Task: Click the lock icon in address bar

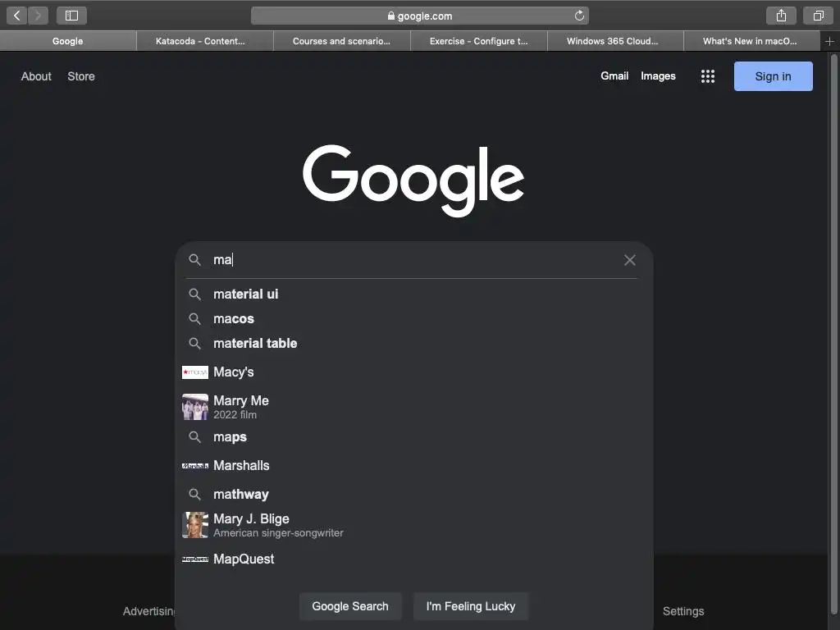Action: [391, 16]
